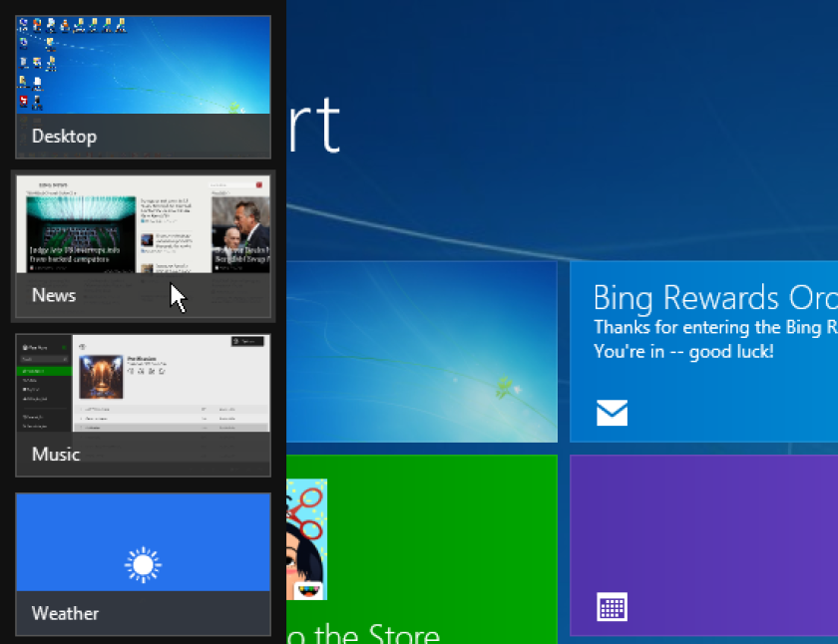Open the Music app thumbnail
The image size is (838, 644).
point(144,406)
